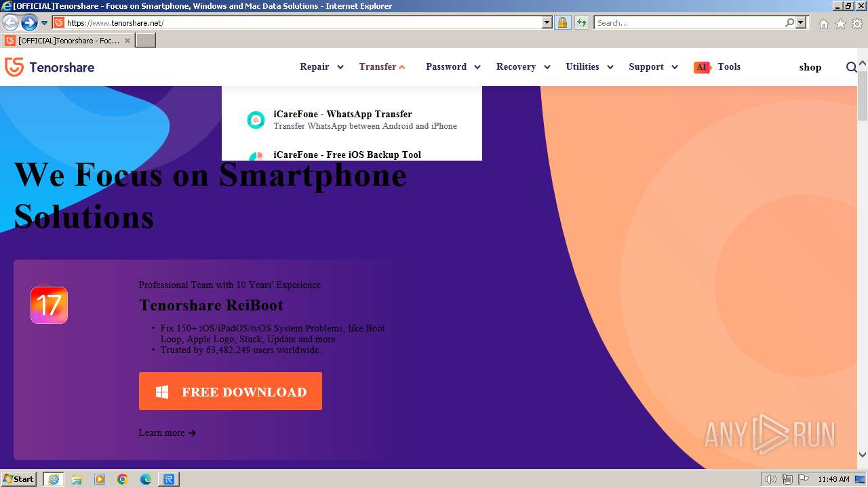
Task: Click the page vertical scrollbar thumb
Action: point(862,95)
